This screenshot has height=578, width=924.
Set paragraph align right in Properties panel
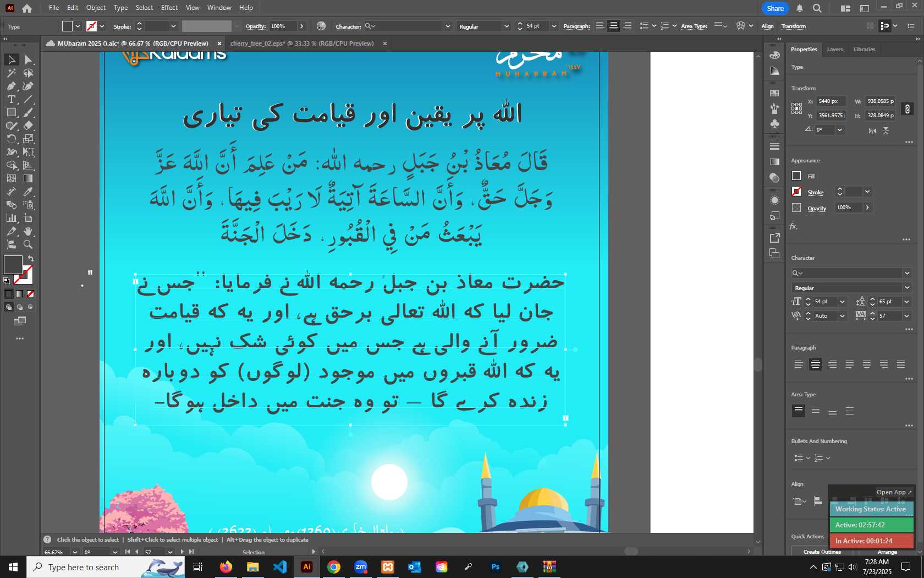(833, 364)
